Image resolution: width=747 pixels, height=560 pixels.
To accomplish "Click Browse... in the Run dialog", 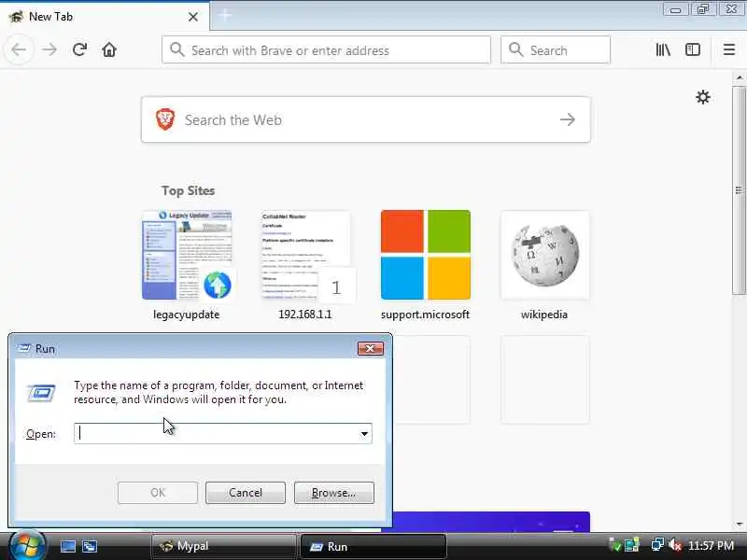I will tap(334, 493).
